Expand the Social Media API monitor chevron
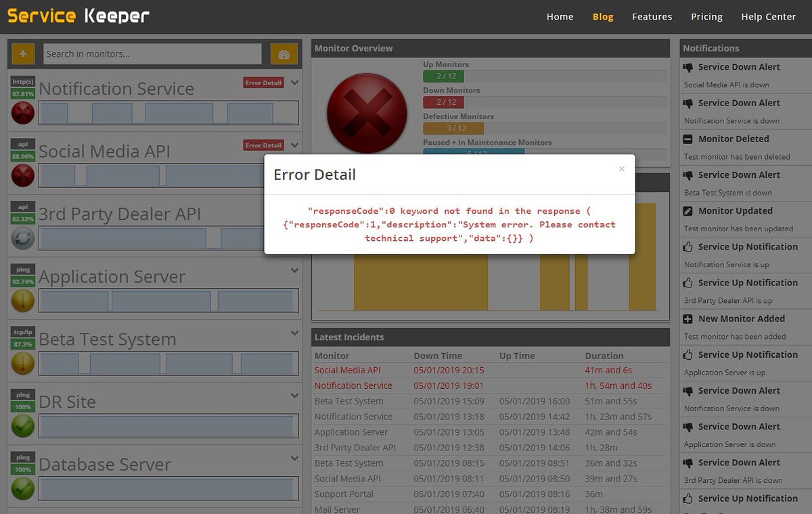Viewport: 812px width, 514px height. tap(294, 145)
